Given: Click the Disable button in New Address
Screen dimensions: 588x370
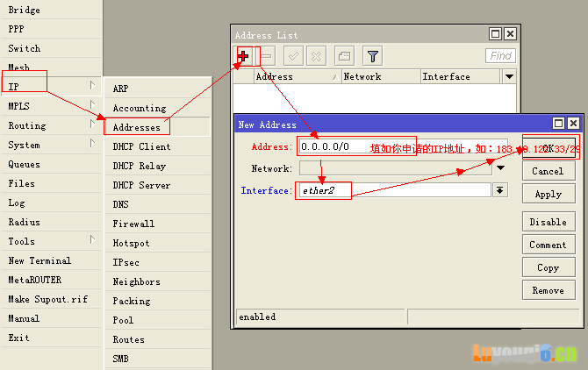Looking at the screenshot, I should click(x=549, y=222).
